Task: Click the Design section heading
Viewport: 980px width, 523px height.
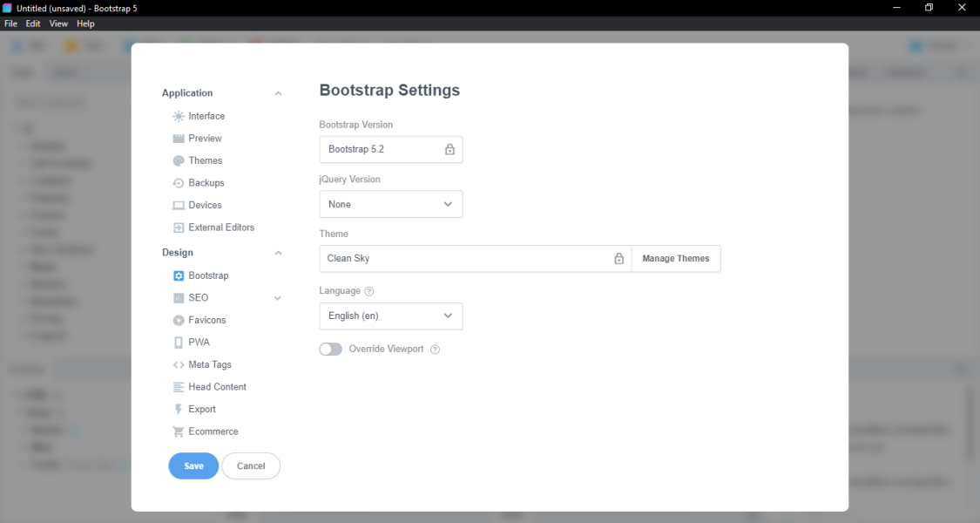Action: [x=178, y=253]
